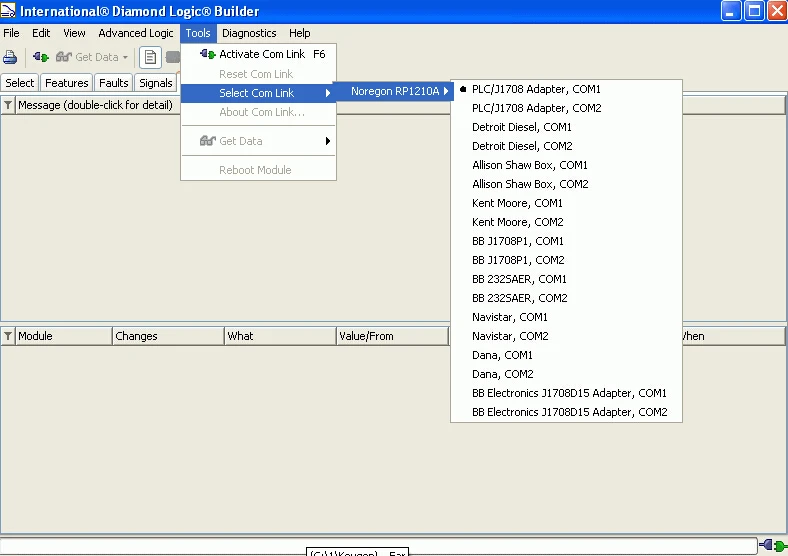Viewport: 788px width, 556px height.
Task: Open the Help menu
Action: pos(300,33)
